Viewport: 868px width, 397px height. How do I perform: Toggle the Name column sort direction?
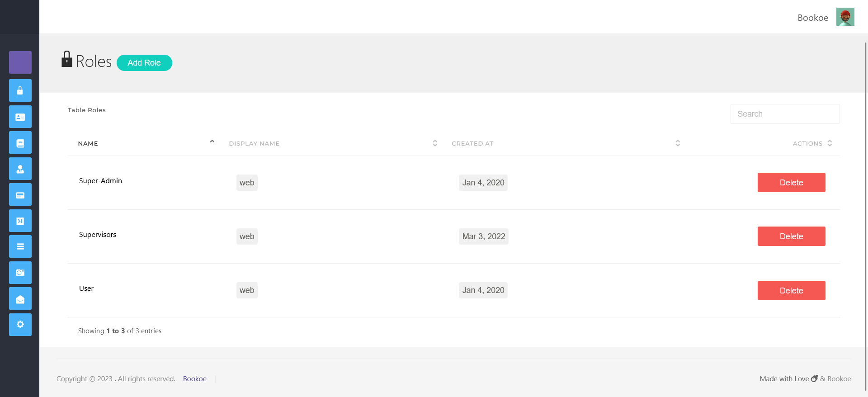pyautogui.click(x=212, y=141)
